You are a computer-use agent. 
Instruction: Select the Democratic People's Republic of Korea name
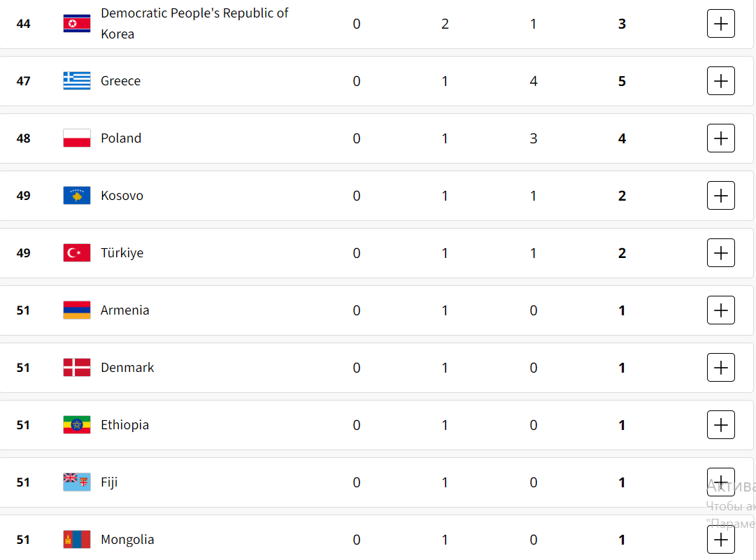[x=194, y=24]
